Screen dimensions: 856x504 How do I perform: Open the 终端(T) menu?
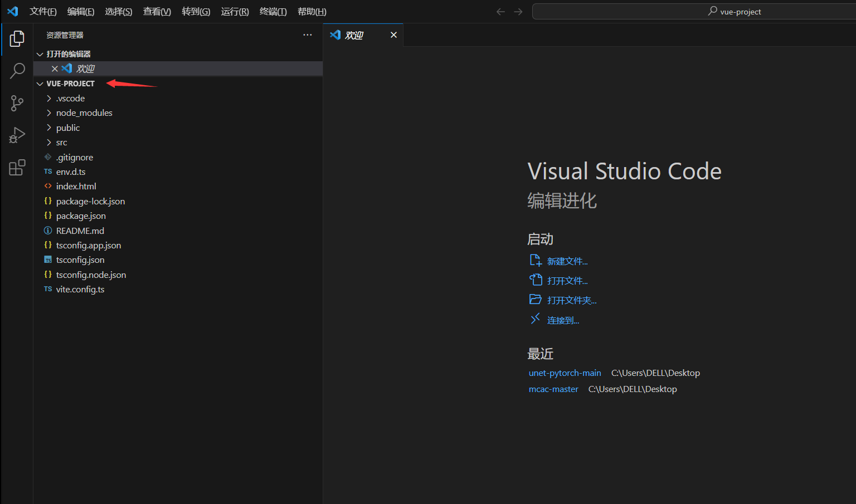[273, 12]
